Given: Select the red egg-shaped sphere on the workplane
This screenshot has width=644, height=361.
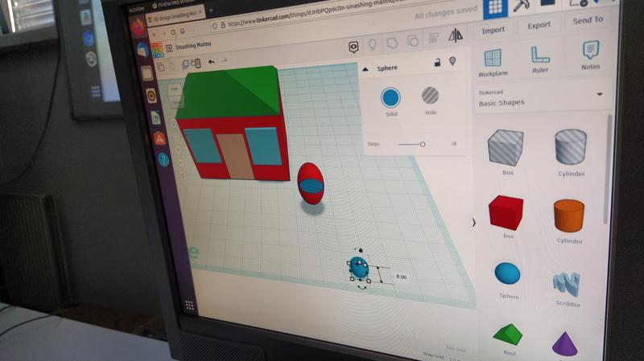Looking at the screenshot, I should pyautogui.click(x=311, y=183).
